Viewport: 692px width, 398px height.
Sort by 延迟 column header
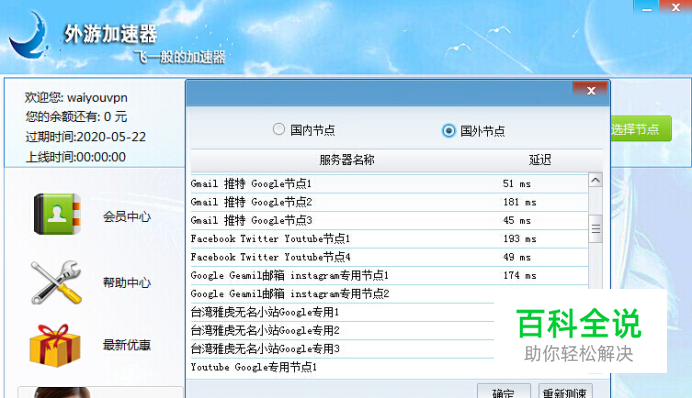[x=540, y=160]
